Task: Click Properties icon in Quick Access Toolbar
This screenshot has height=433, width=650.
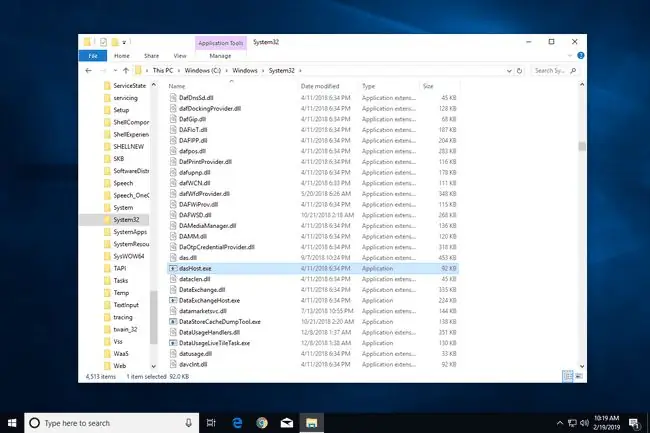Action: (x=103, y=42)
